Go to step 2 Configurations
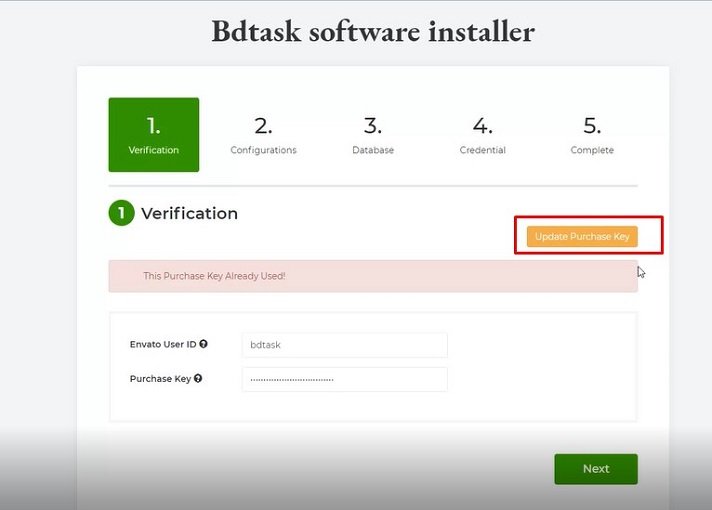Image resolution: width=712 pixels, height=510 pixels. (x=263, y=135)
